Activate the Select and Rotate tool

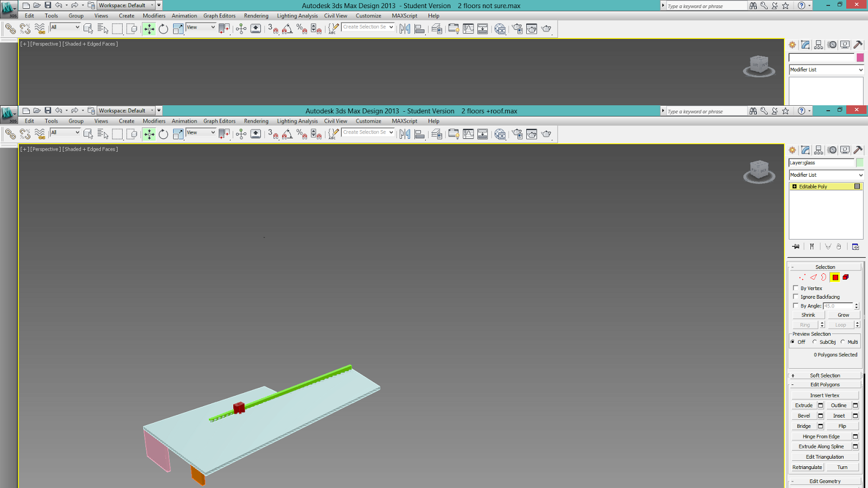pyautogui.click(x=163, y=133)
